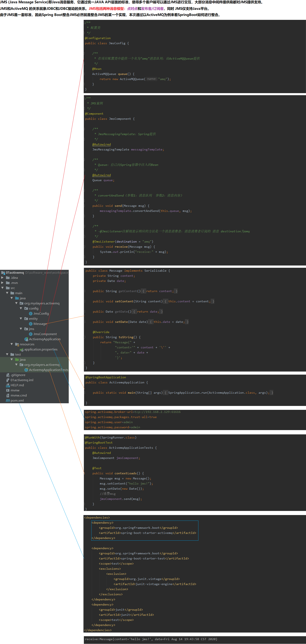Click the ActivemqApplication Spring Boot run icon
The height and width of the screenshot is (644, 306).
point(26,339)
